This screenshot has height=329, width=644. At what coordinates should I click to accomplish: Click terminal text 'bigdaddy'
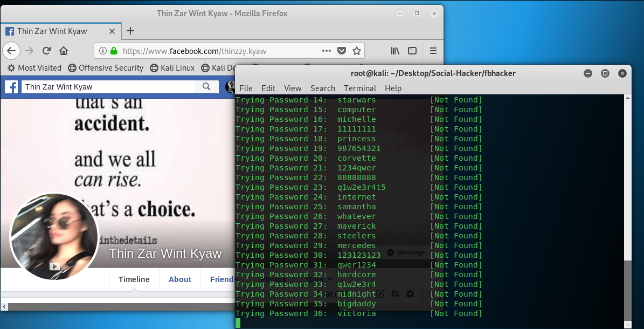(x=357, y=304)
